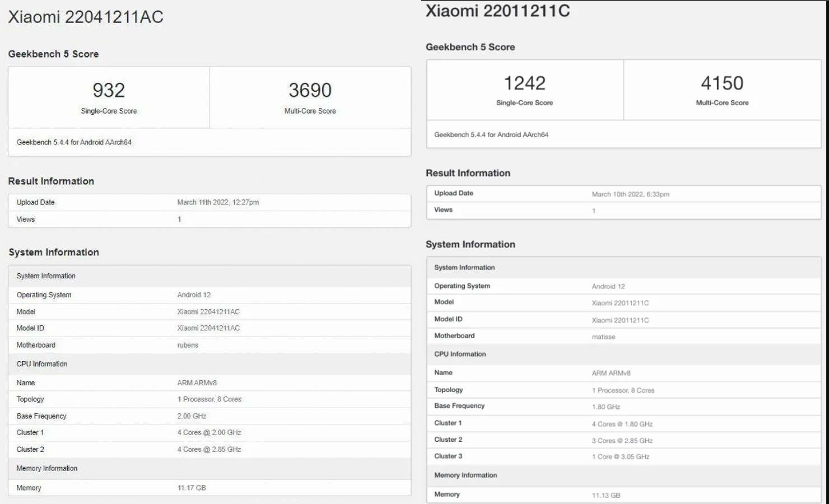Click upload date March 10th 2022, 6:33pm
Screen dimensions: 829x504
click(x=631, y=194)
